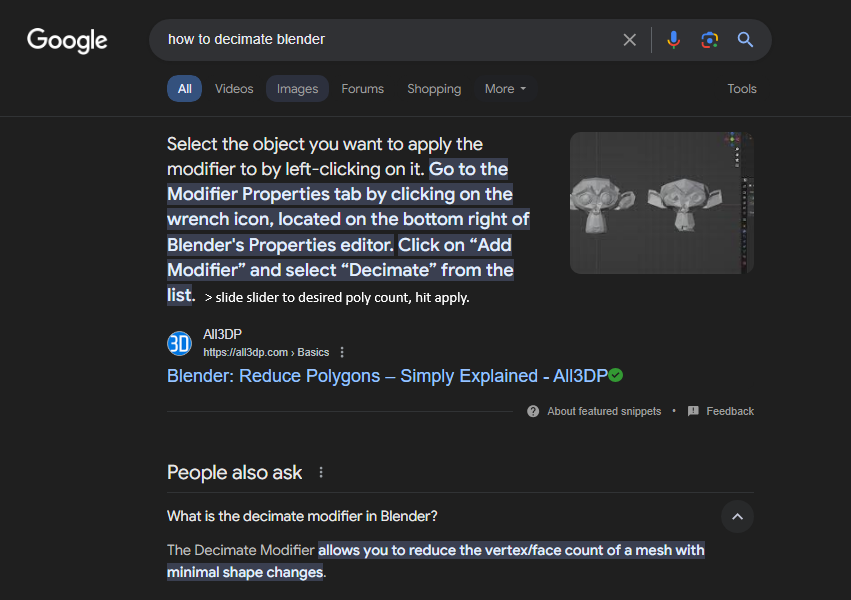Open the Forums results tab
This screenshot has width=851, height=600.
tap(362, 89)
